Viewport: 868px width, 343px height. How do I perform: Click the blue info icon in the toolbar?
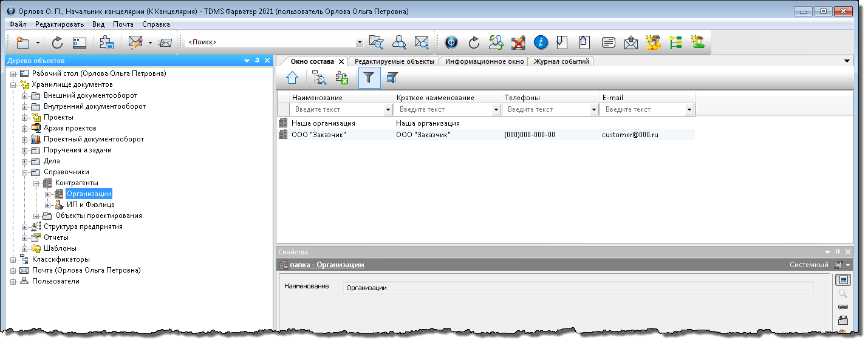541,42
